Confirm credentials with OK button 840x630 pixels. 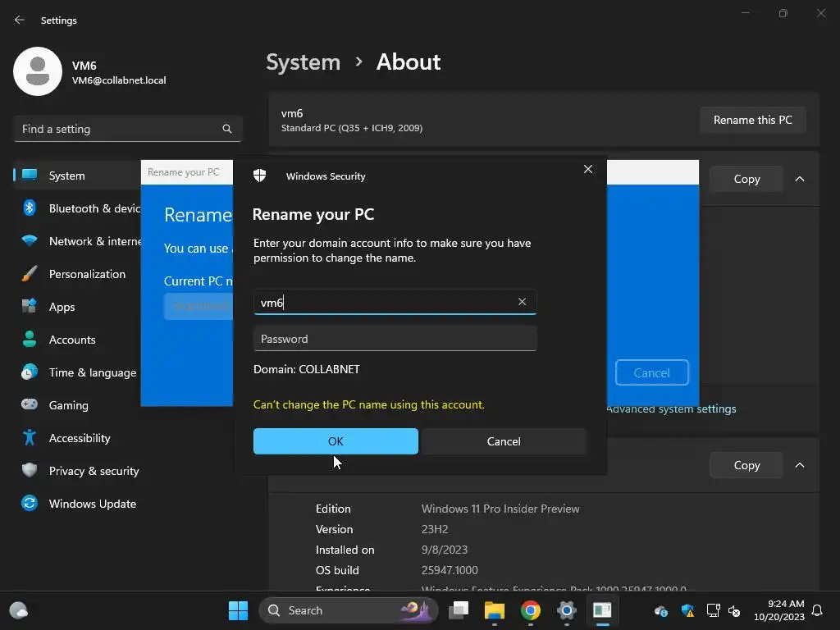(x=336, y=441)
